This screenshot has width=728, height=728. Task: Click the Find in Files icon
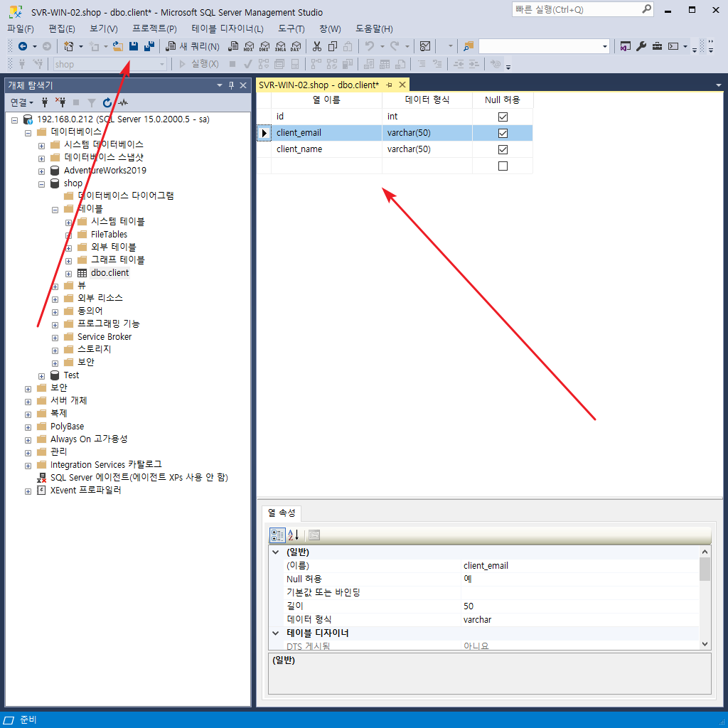click(469, 46)
